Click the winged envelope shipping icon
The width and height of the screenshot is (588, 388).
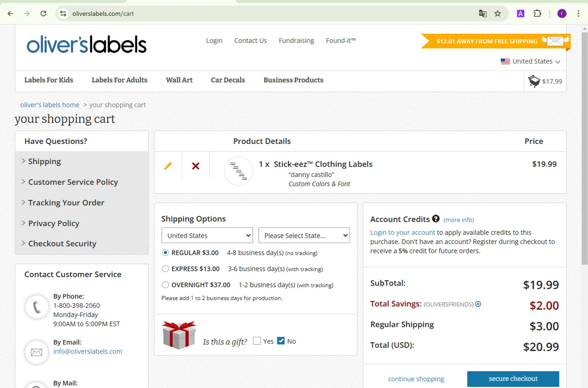[x=555, y=41]
